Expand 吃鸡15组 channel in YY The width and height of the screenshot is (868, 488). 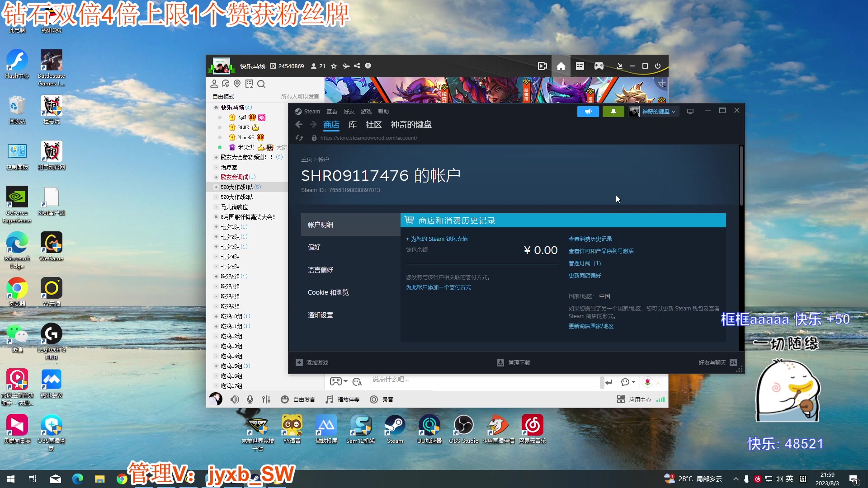(216, 366)
